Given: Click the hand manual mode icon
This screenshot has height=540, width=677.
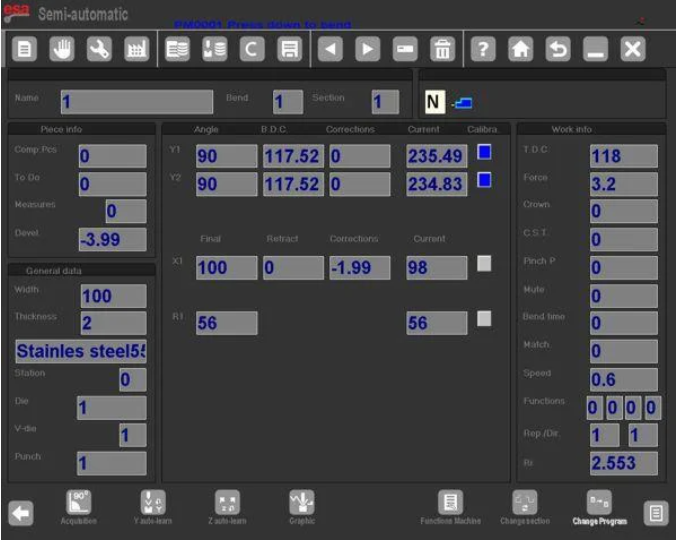Looking at the screenshot, I should click(x=62, y=49).
